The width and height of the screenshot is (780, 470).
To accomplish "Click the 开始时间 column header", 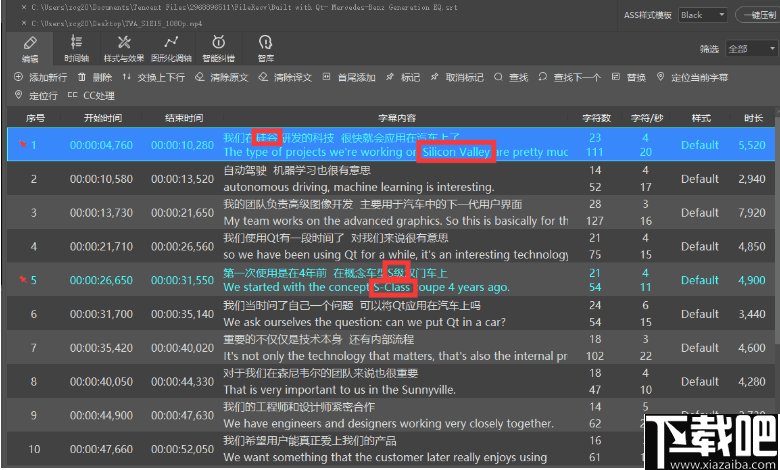I will click(102, 118).
